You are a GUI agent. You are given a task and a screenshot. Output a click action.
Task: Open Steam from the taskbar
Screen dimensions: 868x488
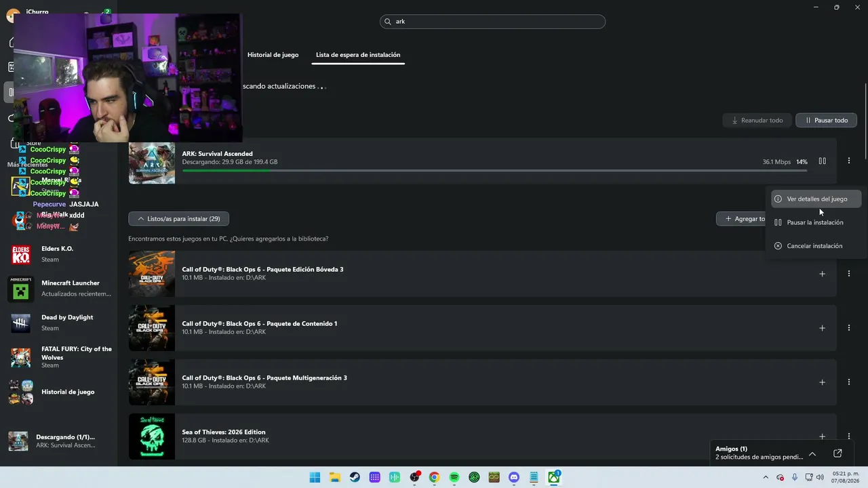click(x=355, y=477)
